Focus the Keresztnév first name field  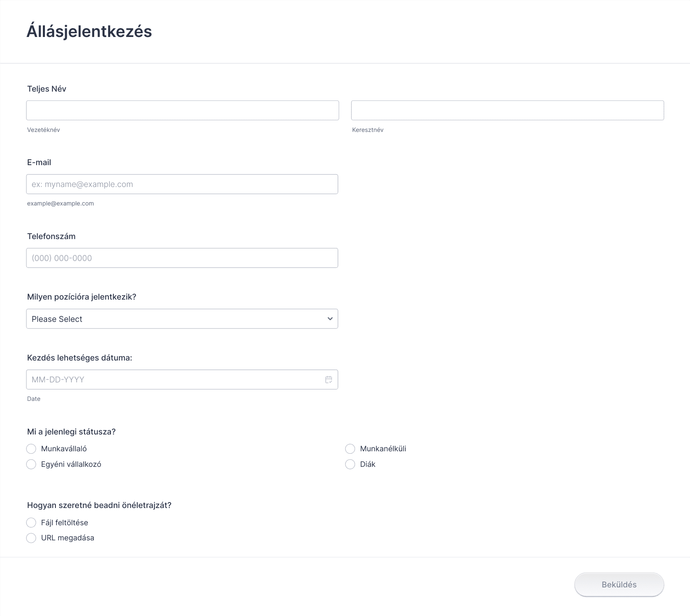tap(507, 111)
